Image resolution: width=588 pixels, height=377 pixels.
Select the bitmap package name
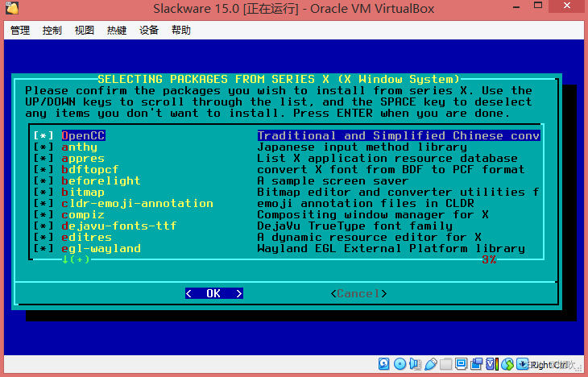[83, 192]
